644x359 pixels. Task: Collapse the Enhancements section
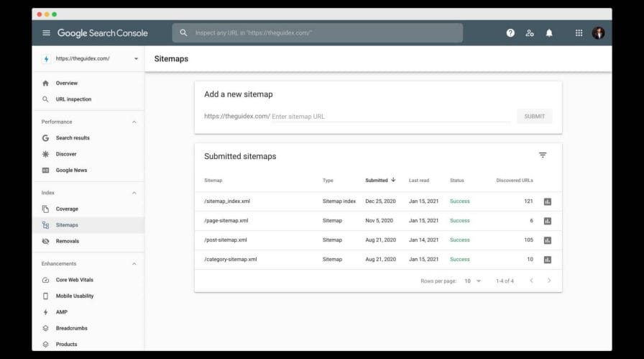pyautogui.click(x=134, y=263)
